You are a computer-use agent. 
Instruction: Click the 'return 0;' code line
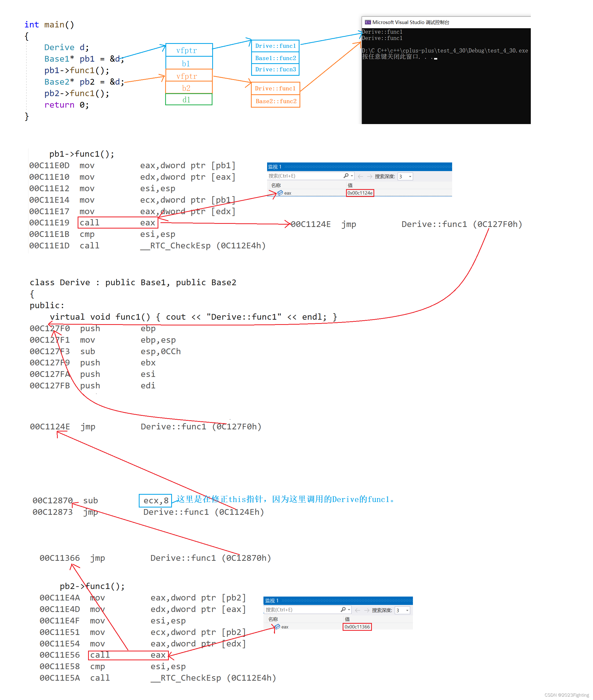click(x=66, y=105)
